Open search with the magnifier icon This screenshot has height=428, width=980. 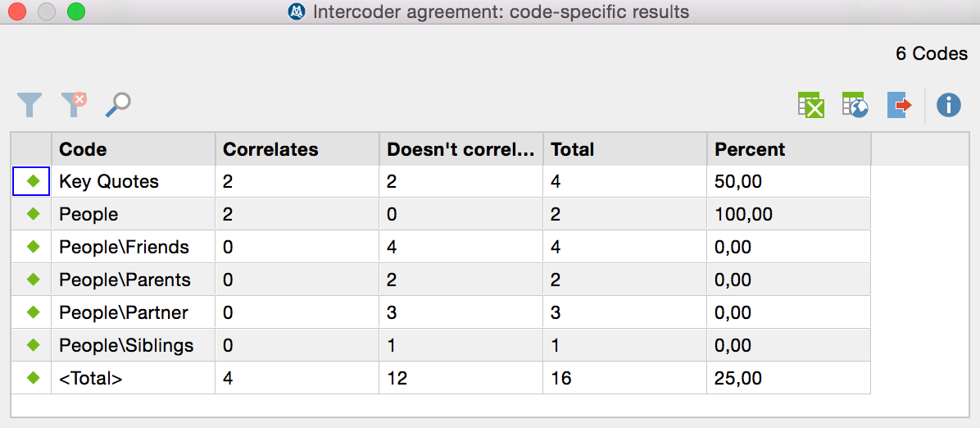(x=118, y=104)
